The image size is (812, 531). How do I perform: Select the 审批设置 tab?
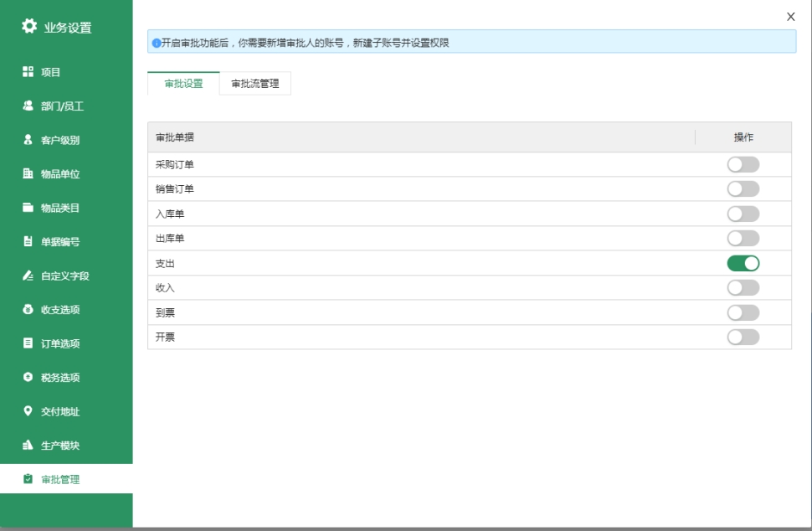click(183, 84)
